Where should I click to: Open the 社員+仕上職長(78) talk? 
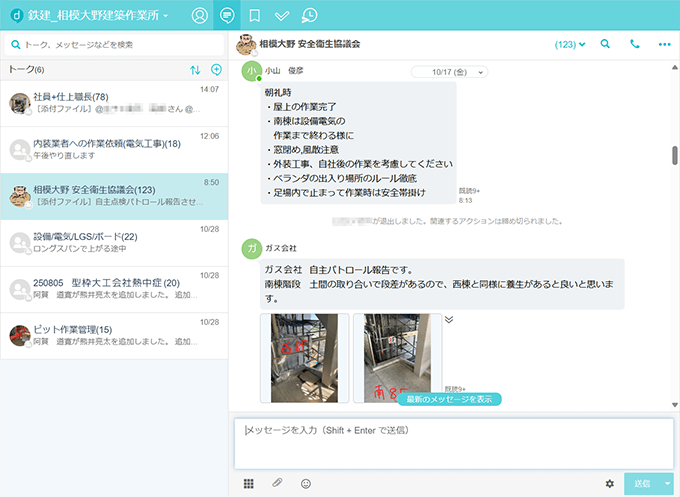(114, 103)
